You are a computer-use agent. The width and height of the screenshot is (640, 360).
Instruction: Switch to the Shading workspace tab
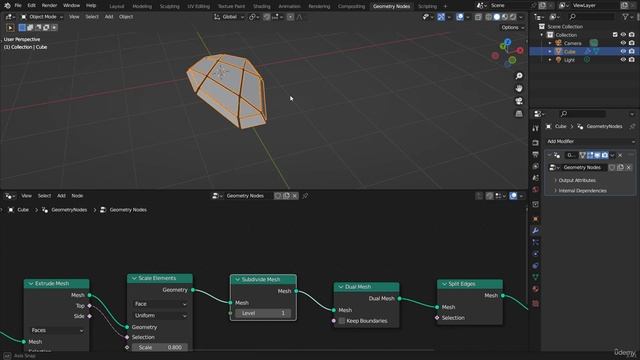coord(262,6)
